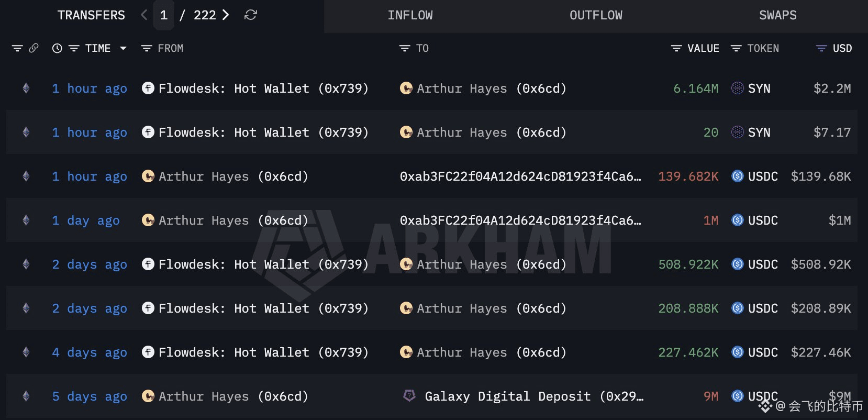Open the FROM column filter
Screen dimensions: 868x420
[x=147, y=48]
